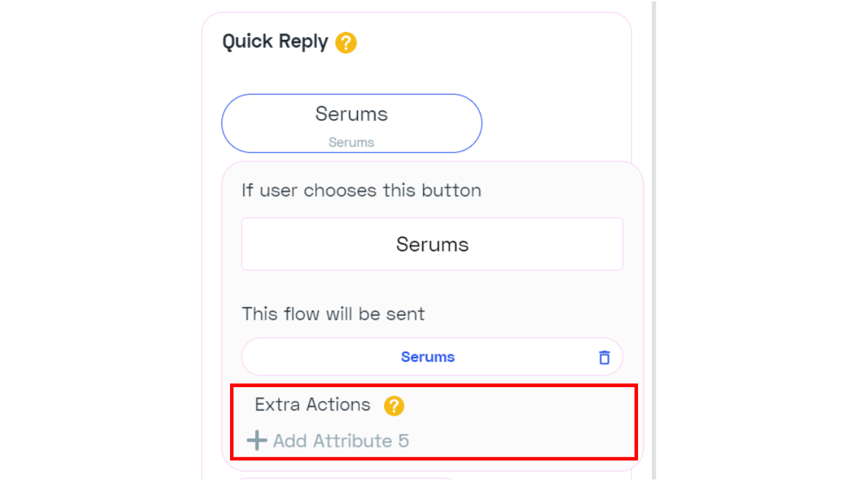Open the blue Serums flow link
The image size is (868, 491).
[427, 357]
